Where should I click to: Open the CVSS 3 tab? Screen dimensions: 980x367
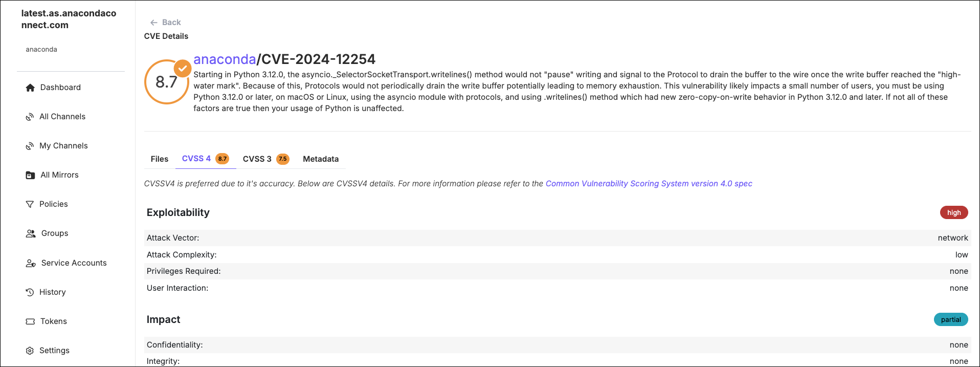pyautogui.click(x=266, y=159)
